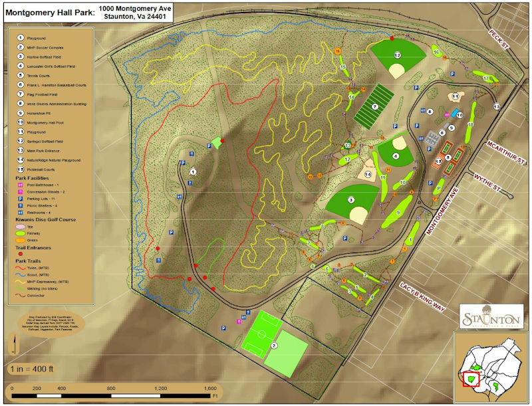Click the Parking Lots icon in legend
The image size is (532, 406).
[21, 199]
